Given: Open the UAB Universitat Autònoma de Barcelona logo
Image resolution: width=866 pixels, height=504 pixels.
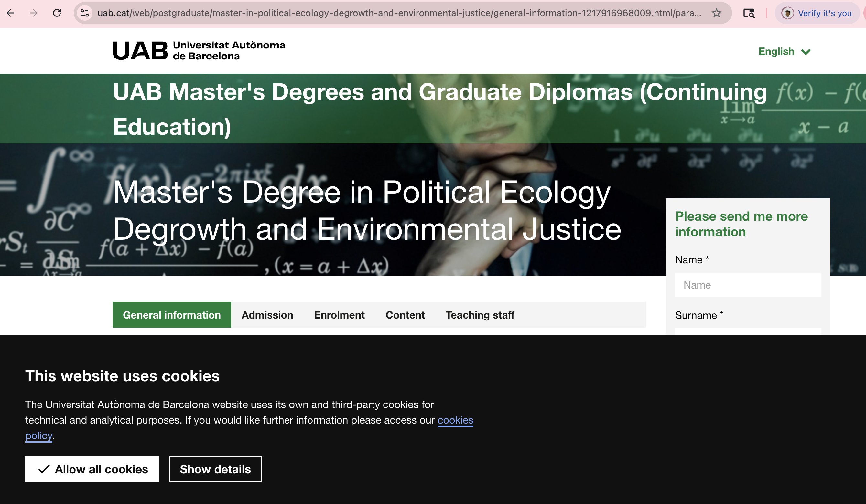Looking at the screenshot, I should (199, 51).
